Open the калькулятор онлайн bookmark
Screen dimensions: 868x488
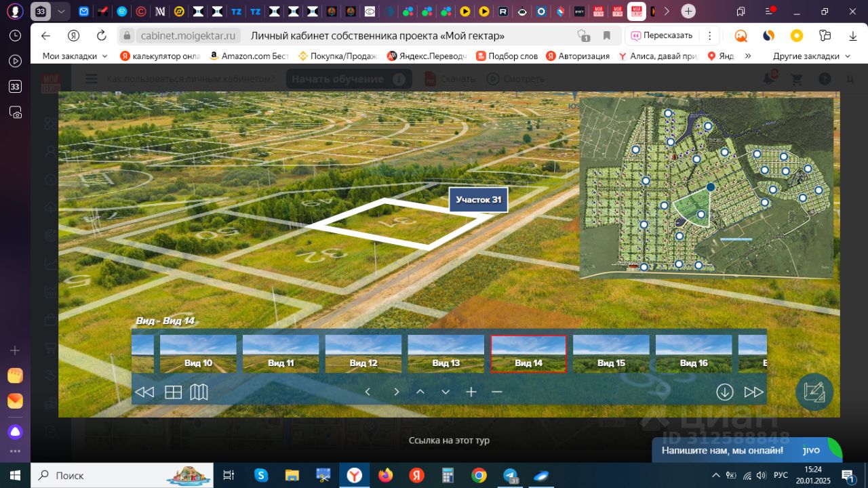pos(160,56)
